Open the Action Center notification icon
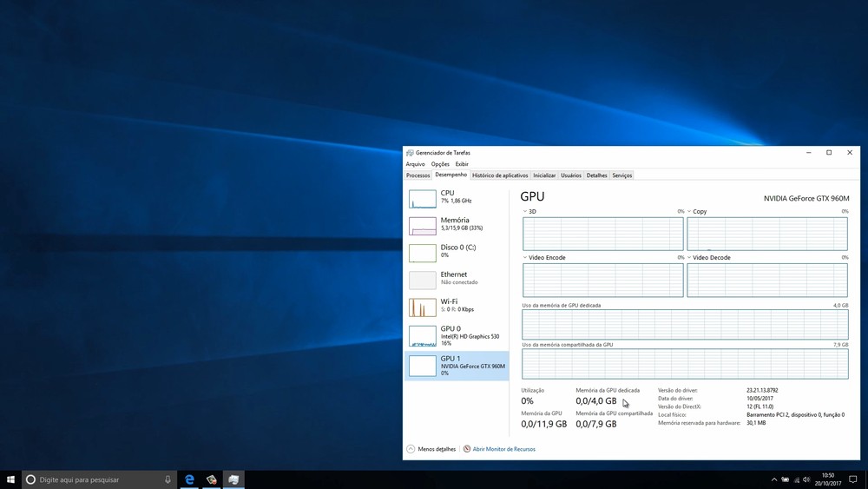 tap(853, 479)
